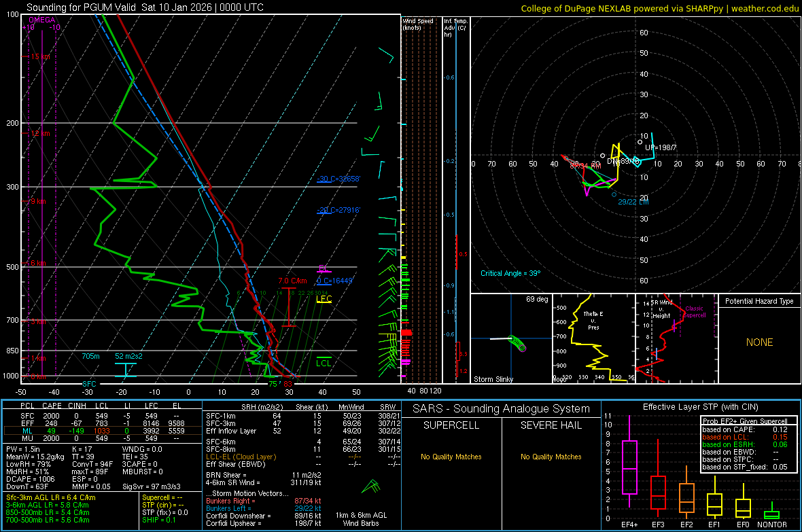Click the '52 m2s2' effective SRH label
This screenshot has height=532, width=802.
click(x=129, y=356)
